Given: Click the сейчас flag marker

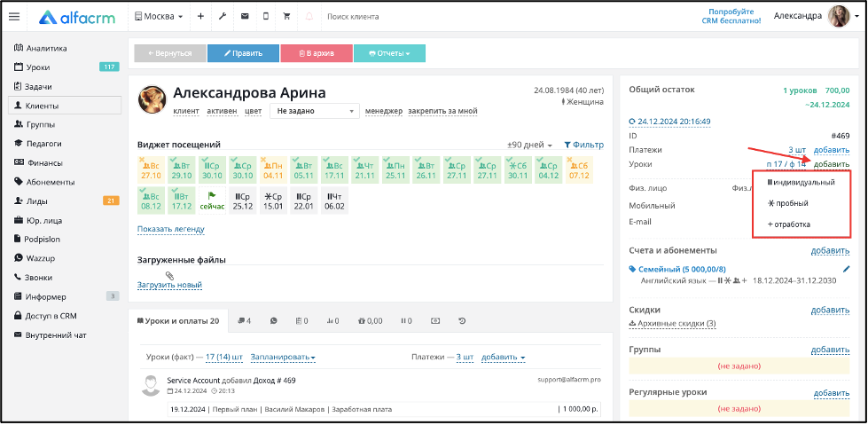Looking at the screenshot, I should pos(212,201).
